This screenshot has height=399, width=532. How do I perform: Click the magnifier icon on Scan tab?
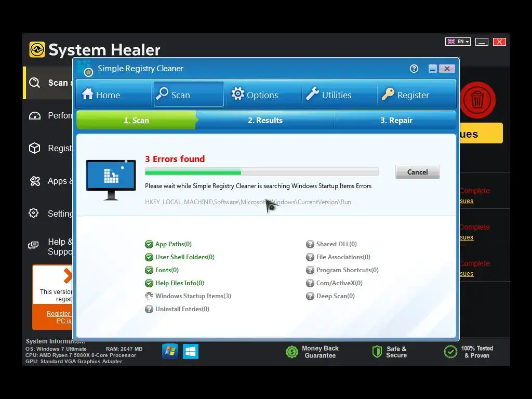162,94
